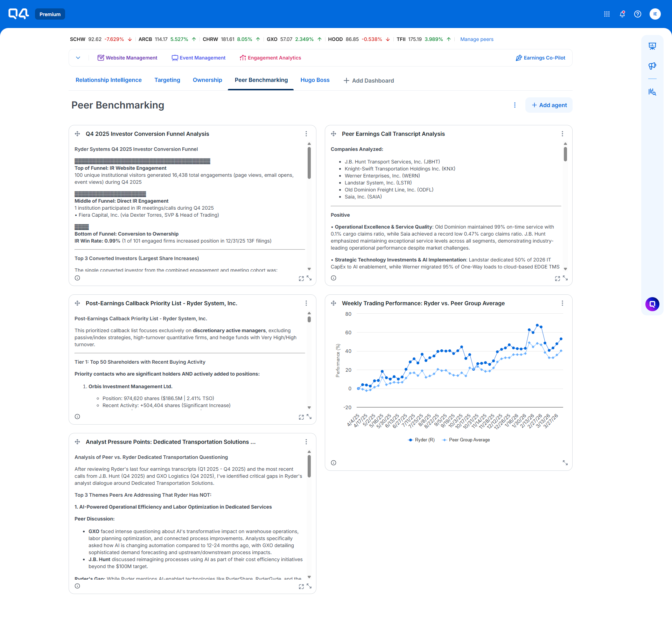Click the Q4 logo in the header
672x622 pixels.
19,14
